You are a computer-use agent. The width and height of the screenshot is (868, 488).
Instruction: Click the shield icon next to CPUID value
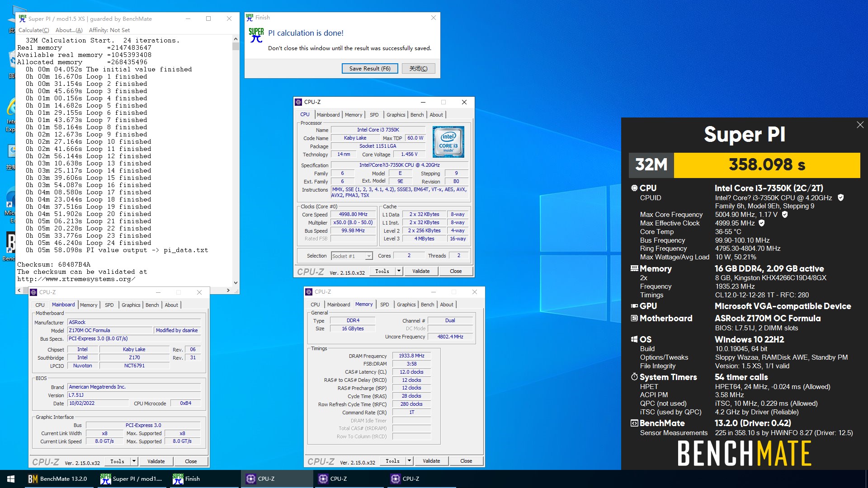[x=840, y=197]
